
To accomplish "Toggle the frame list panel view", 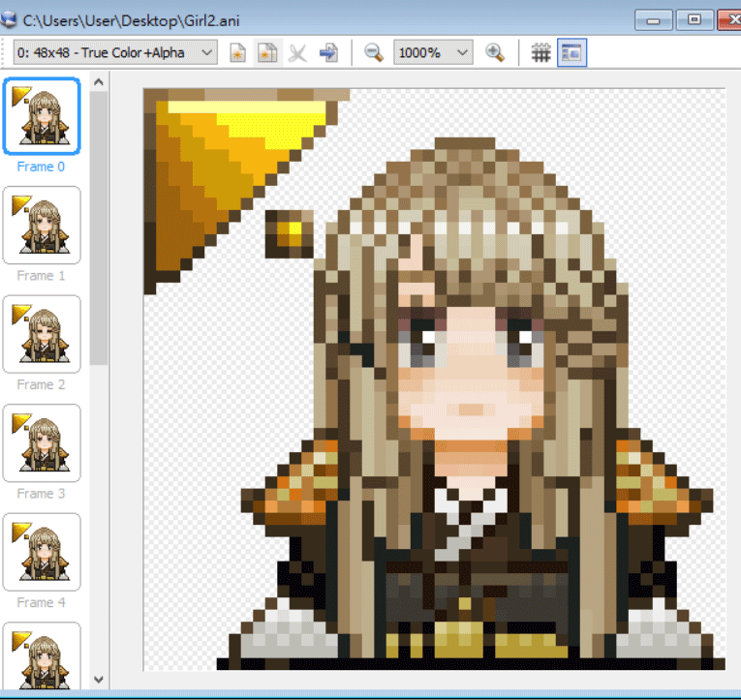I will [x=571, y=52].
